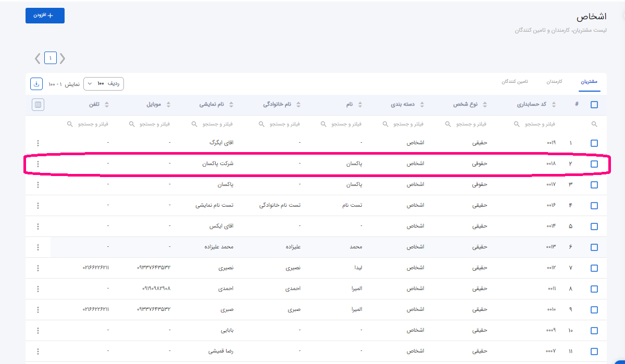
Task: Go to next page using pagination chevron
Action: (x=37, y=58)
